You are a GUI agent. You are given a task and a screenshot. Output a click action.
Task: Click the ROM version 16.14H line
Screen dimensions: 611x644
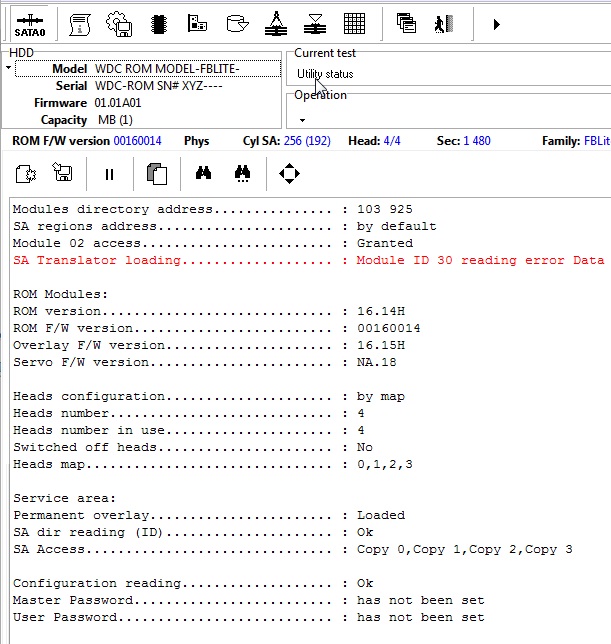[209, 311]
